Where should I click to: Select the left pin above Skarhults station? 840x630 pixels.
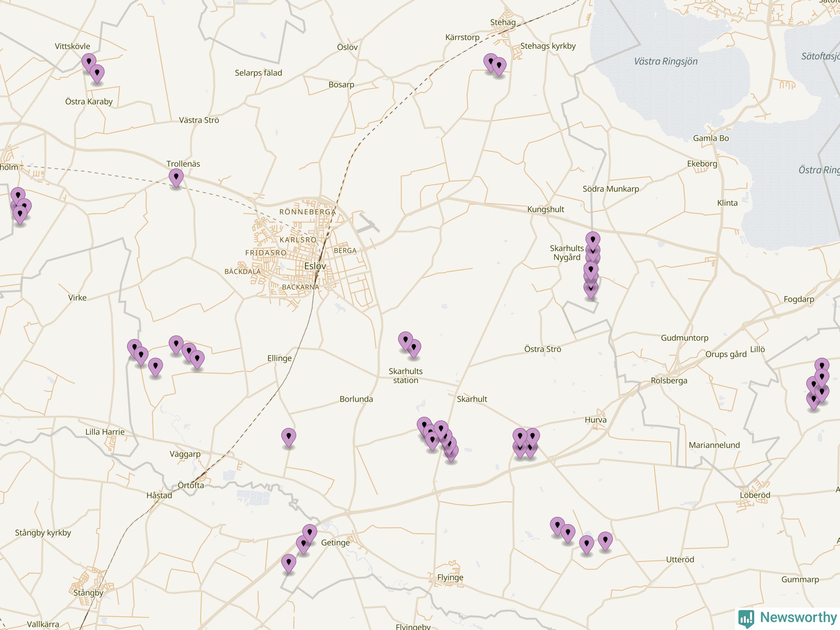point(406,341)
